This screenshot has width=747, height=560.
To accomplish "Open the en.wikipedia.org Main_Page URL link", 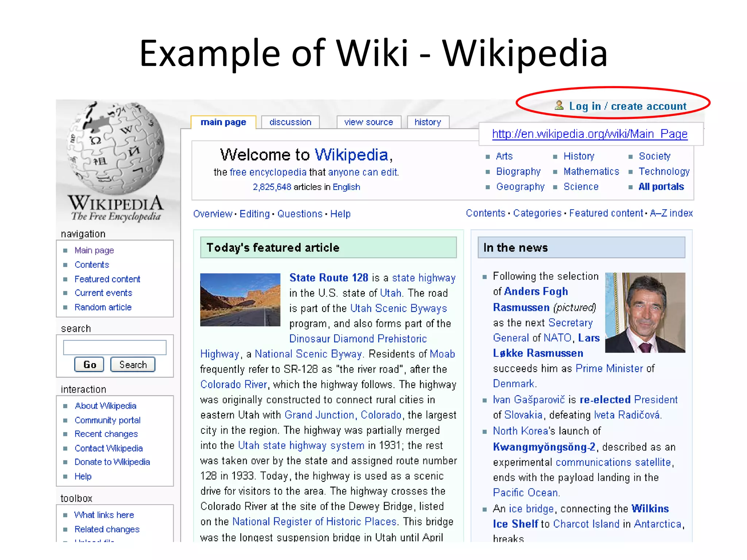I will coord(589,134).
